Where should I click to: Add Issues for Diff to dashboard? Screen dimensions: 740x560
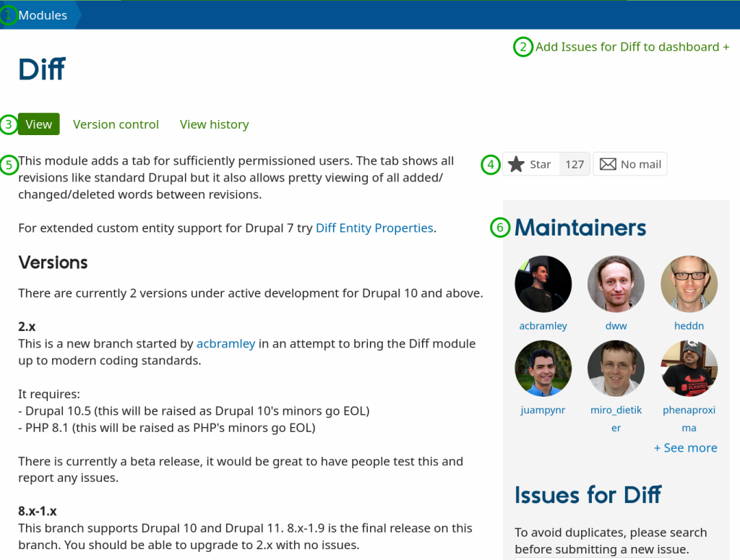(x=632, y=47)
